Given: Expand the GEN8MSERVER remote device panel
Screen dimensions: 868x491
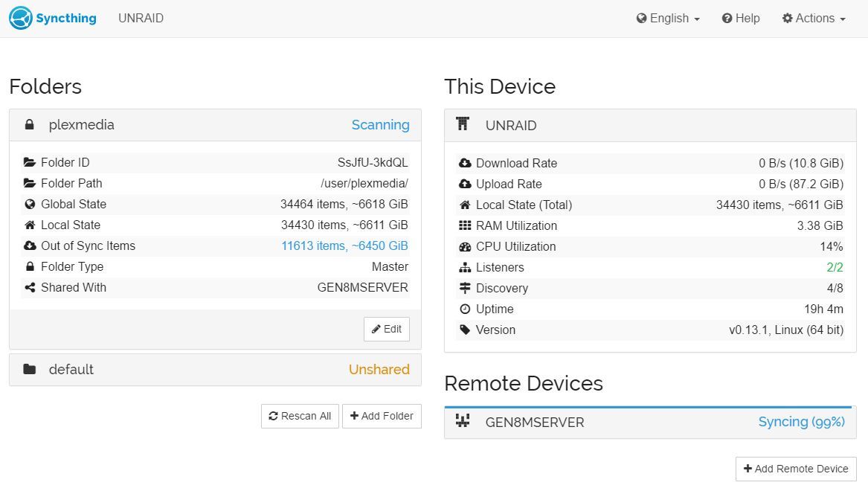Looking at the screenshot, I should (651, 423).
